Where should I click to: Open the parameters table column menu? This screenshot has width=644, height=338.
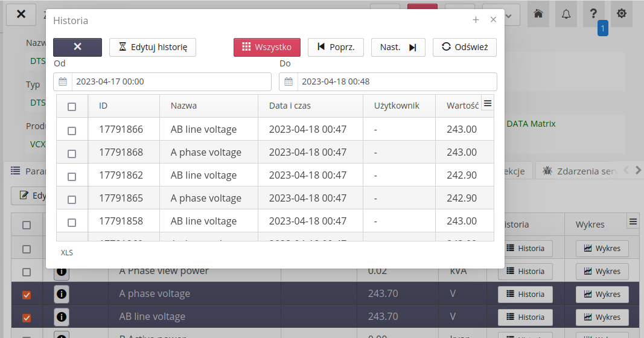pyautogui.click(x=633, y=222)
